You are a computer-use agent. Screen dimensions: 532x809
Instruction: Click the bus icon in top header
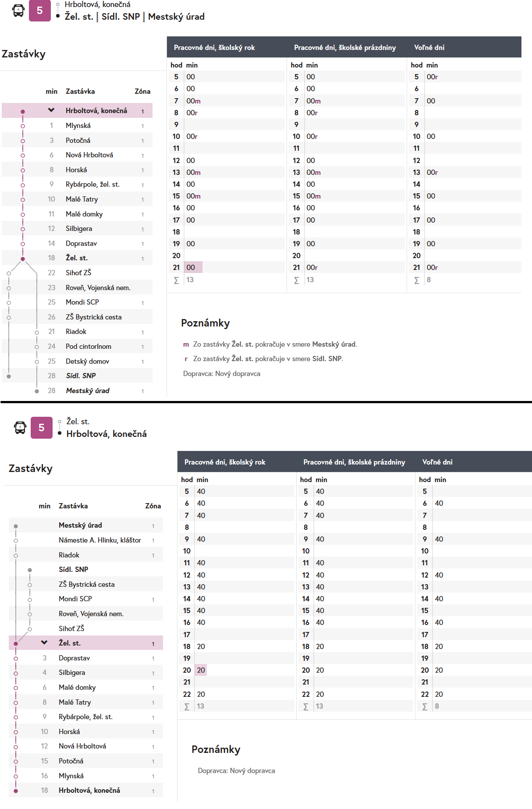point(18,11)
